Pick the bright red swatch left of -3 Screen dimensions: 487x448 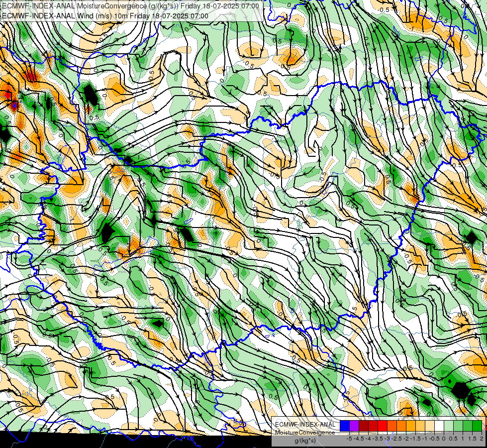click(383, 426)
